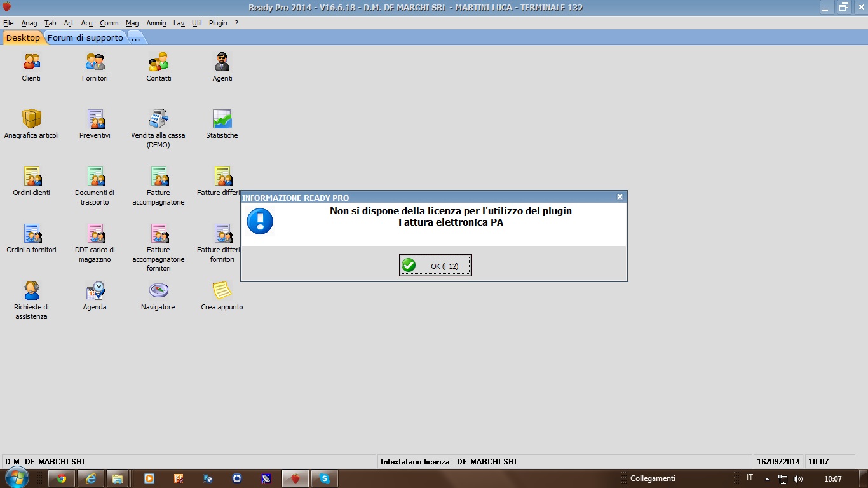This screenshot has height=488, width=868.
Task: Open Fatture accompagnatorie icon in third row
Action: coord(159,176)
